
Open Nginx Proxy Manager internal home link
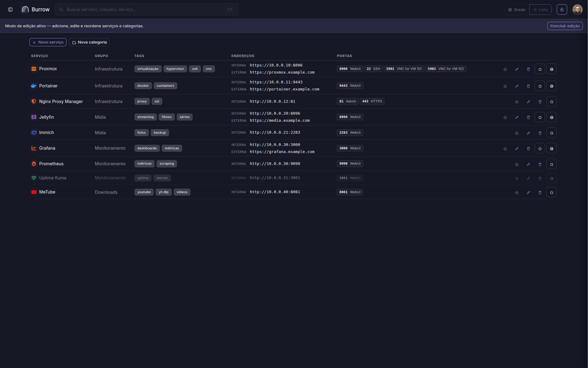pos(552,102)
